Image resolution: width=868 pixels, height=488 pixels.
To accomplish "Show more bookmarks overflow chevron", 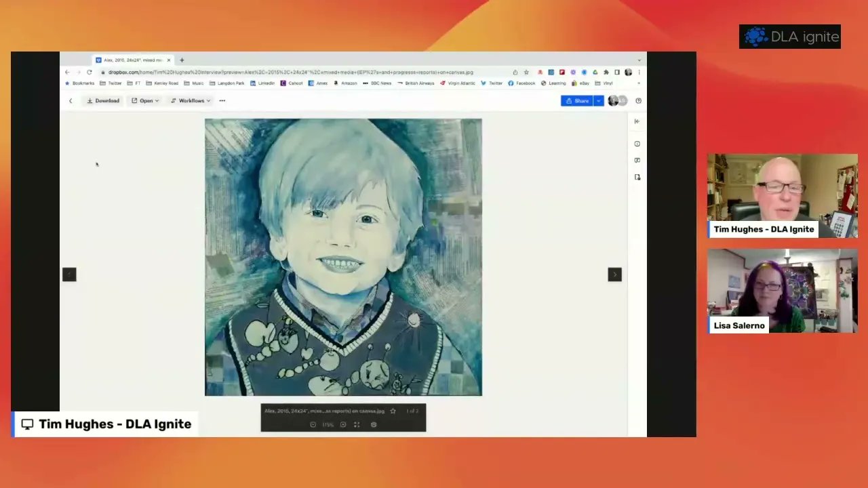I will coord(638,83).
